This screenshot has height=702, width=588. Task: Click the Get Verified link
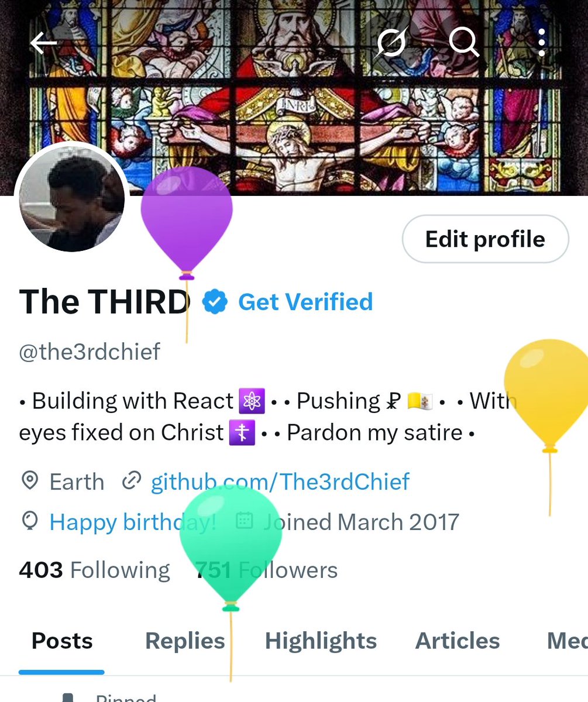tap(305, 302)
